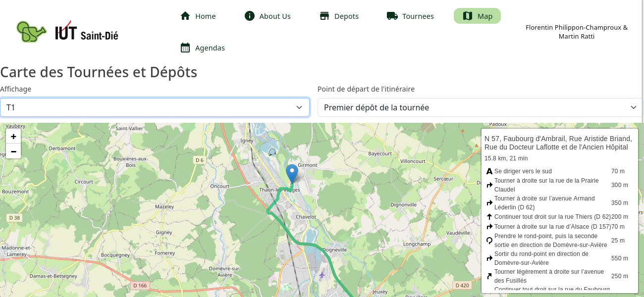Click the Tournees truck icon
This screenshot has width=644, height=297.
point(392,16)
